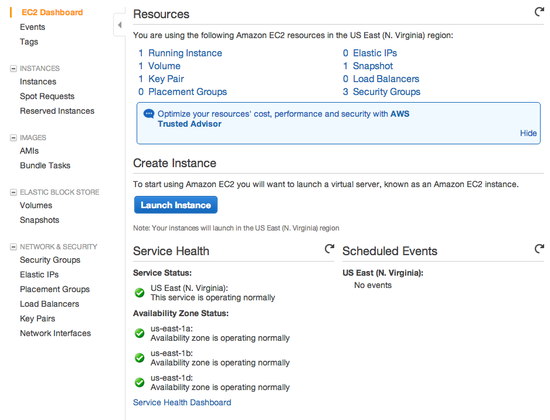This screenshot has height=420, width=550.
Task: Open Spot Requests in the sidebar
Action: 47,96
